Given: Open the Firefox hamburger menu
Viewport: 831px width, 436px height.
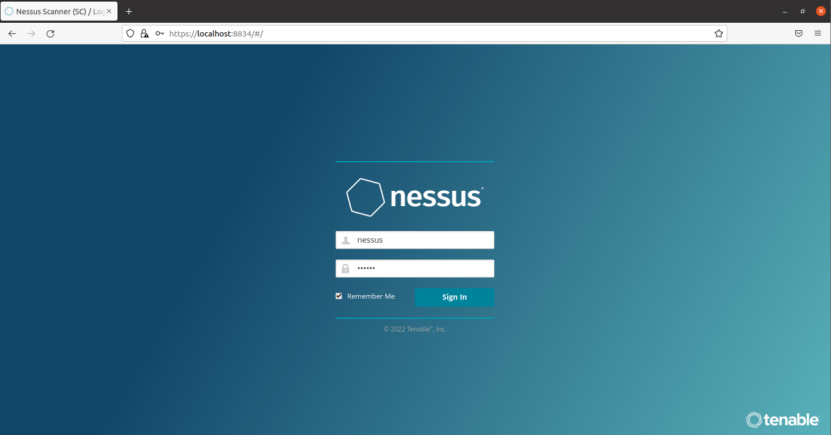Looking at the screenshot, I should 818,33.
